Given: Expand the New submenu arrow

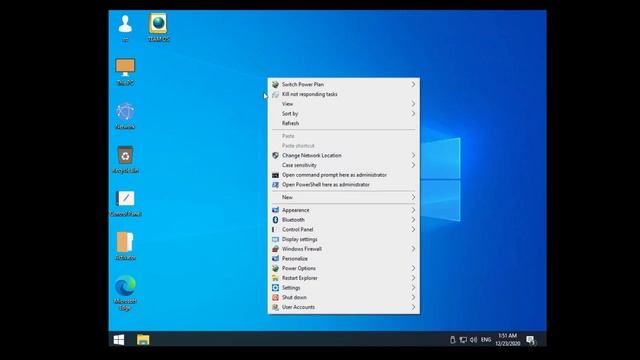Looking at the screenshot, I should [413, 198].
